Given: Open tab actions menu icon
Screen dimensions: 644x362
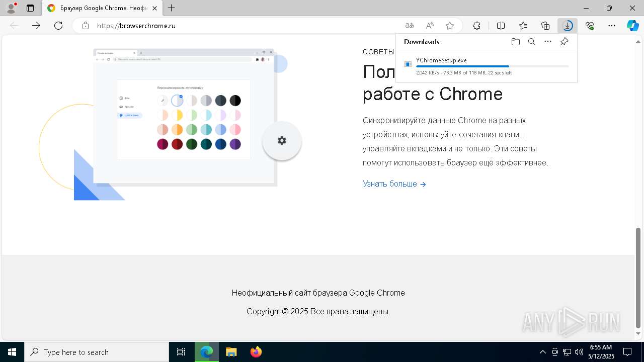Looking at the screenshot, I should coord(30,8).
